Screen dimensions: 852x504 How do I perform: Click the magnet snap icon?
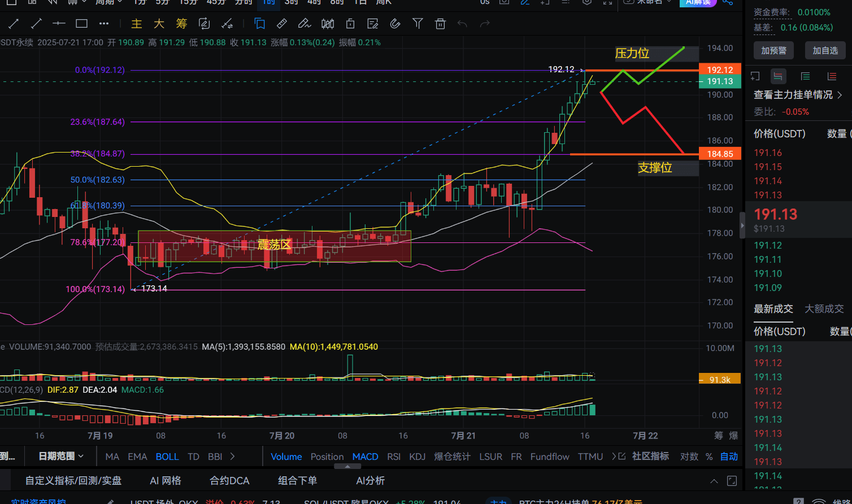(395, 24)
